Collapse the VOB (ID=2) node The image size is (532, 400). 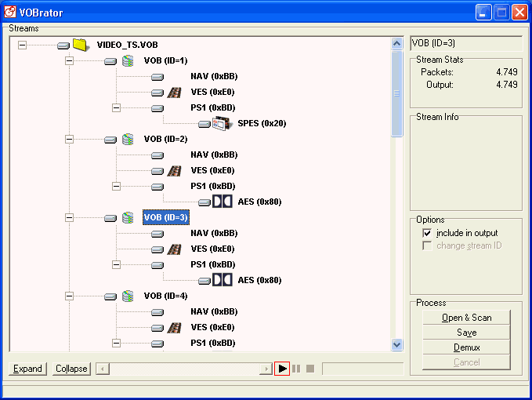click(69, 140)
